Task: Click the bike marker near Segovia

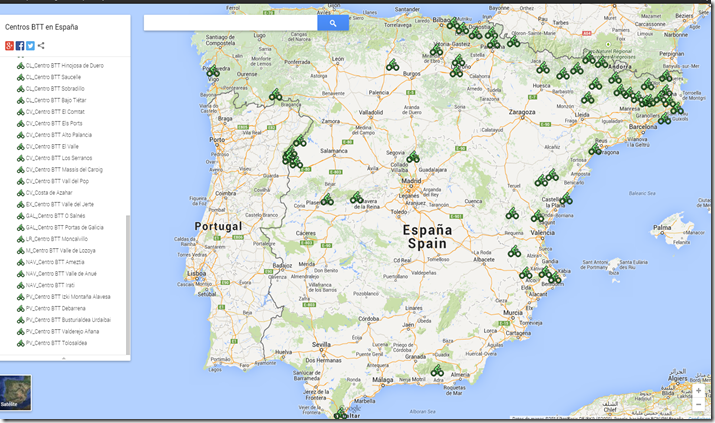Action: click(x=413, y=157)
